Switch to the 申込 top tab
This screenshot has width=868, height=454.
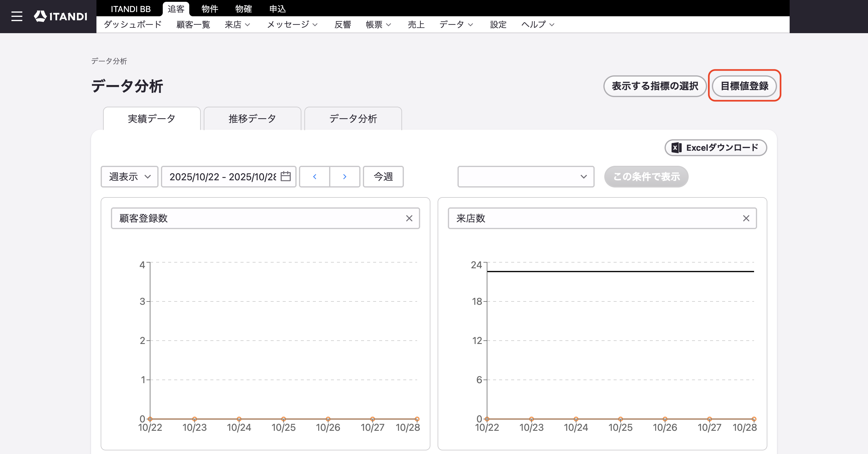tap(277, 9)
